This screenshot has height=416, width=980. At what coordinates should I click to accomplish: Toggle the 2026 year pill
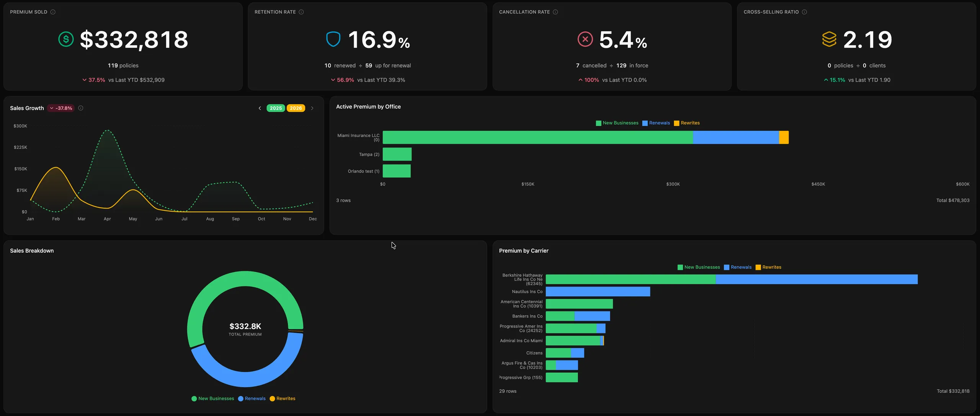pyautogui.click(x=296, y=108)
